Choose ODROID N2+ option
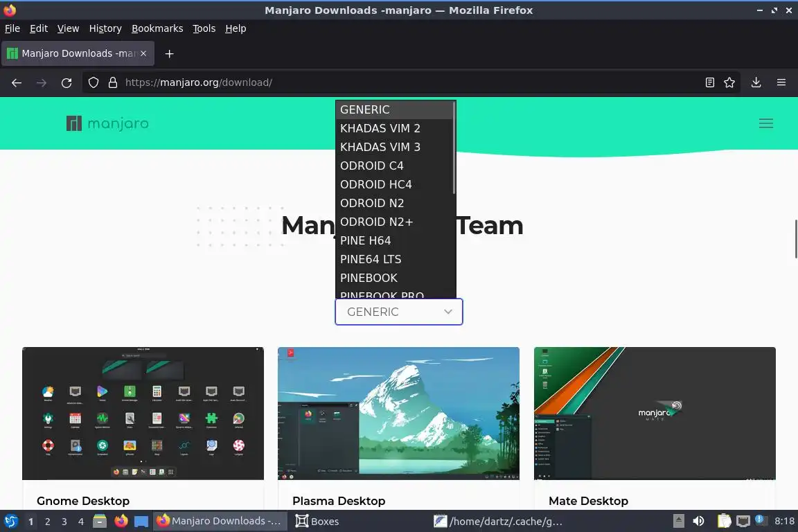798x532 pixels. (394, 222)
